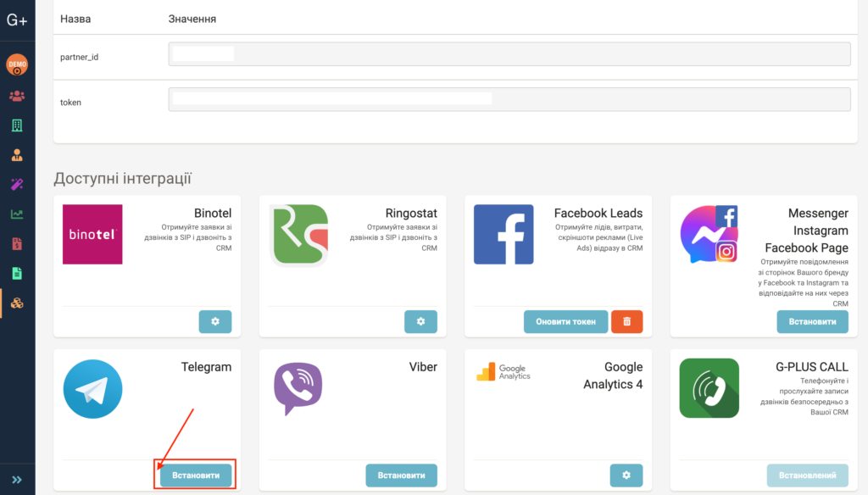The image size is (868, 495).
Task: Delete Facebook Leads integration with trash button
Action: click(626, 322)
